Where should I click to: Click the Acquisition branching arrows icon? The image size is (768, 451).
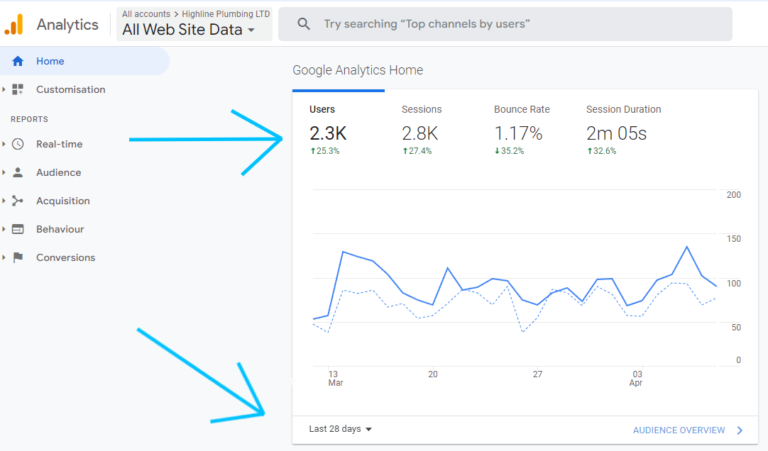[x=18, y=201]
